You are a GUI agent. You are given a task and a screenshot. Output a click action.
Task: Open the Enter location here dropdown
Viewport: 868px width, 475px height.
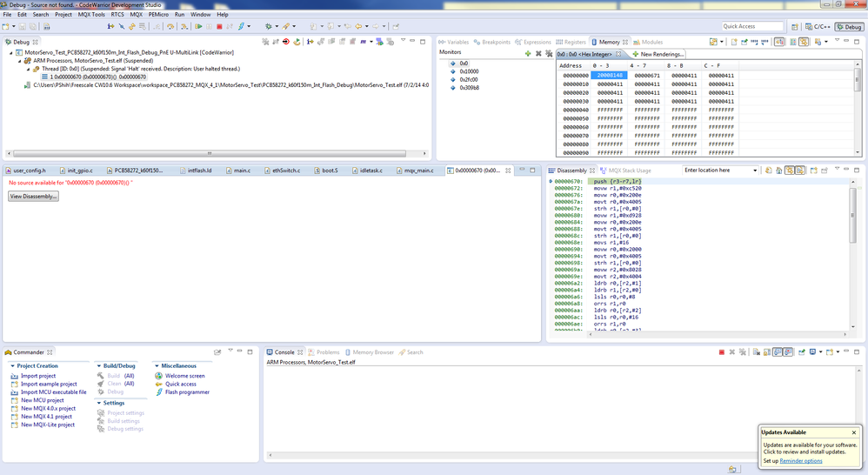point(754,171)
